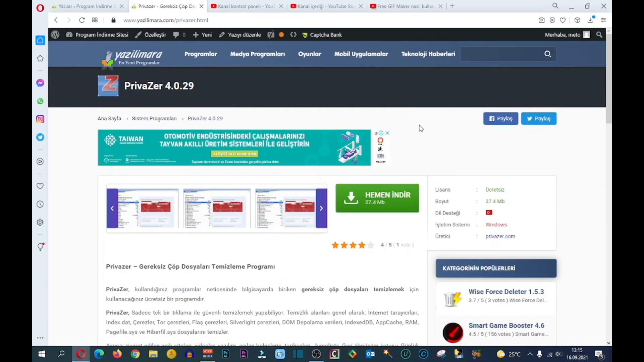Viewport: 644px width, 362px height.
Task: Show the previous screenshots with the left carousel arrow
Action: tap(112, 208)
